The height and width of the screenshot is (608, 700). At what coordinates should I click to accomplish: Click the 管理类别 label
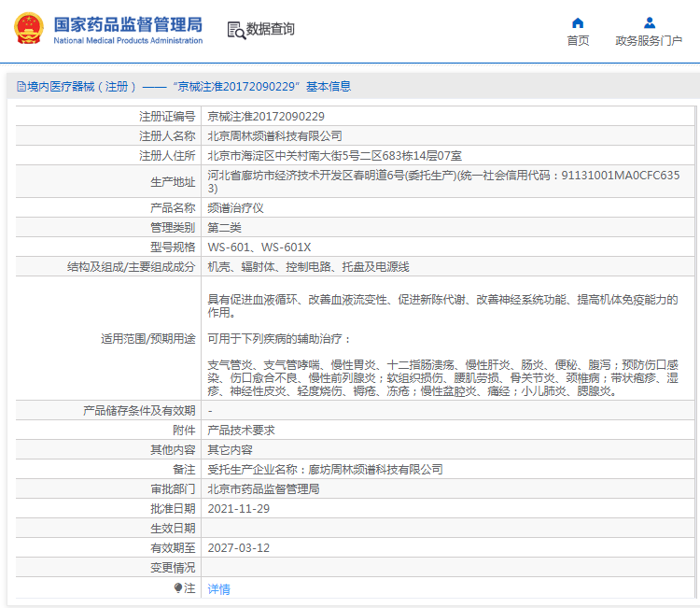coord(173,228)
